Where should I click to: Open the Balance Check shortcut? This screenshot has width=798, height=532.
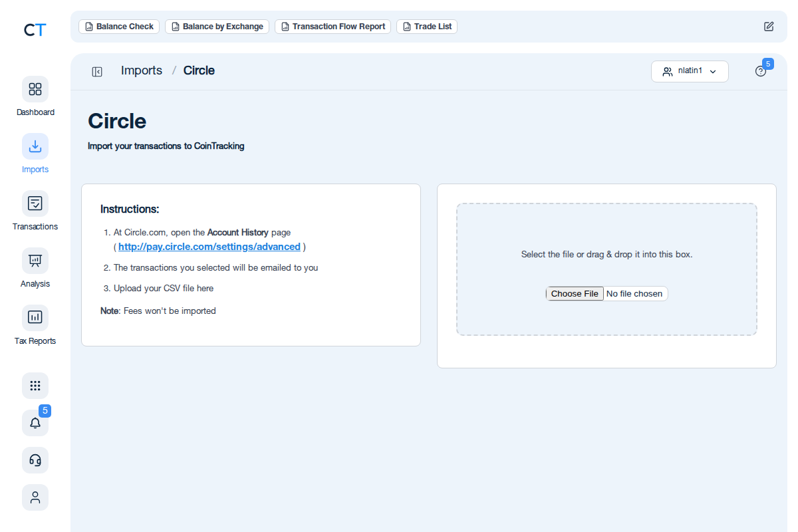[x=119, y=27]
